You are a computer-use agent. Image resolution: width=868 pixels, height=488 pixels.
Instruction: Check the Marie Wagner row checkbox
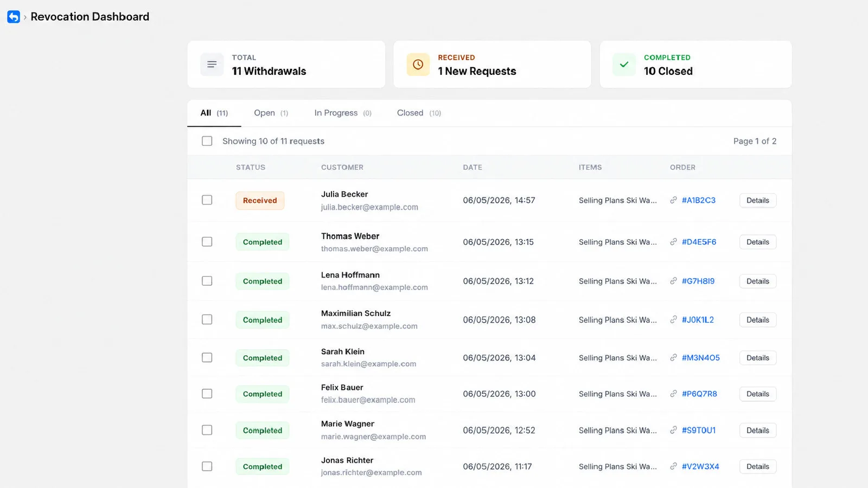207,430
